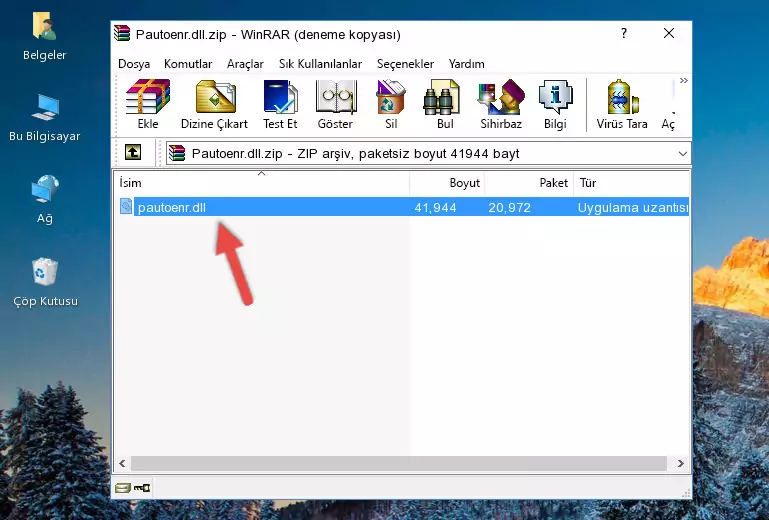Go up one folder level
This screenshot has width=769, height=520.
[133, 153]
